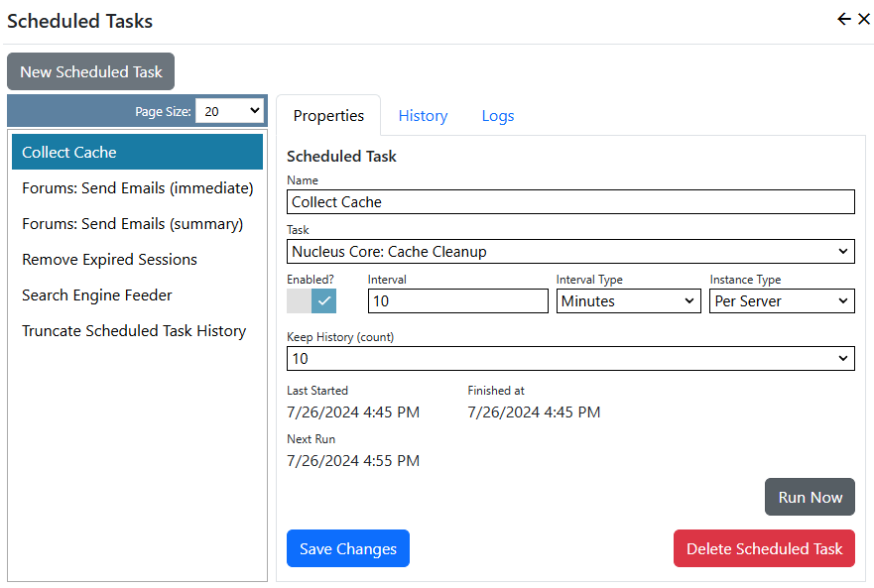Open the Task dropdown showing Nucleus Core: Cache Cleanup

tap(569, 251)
